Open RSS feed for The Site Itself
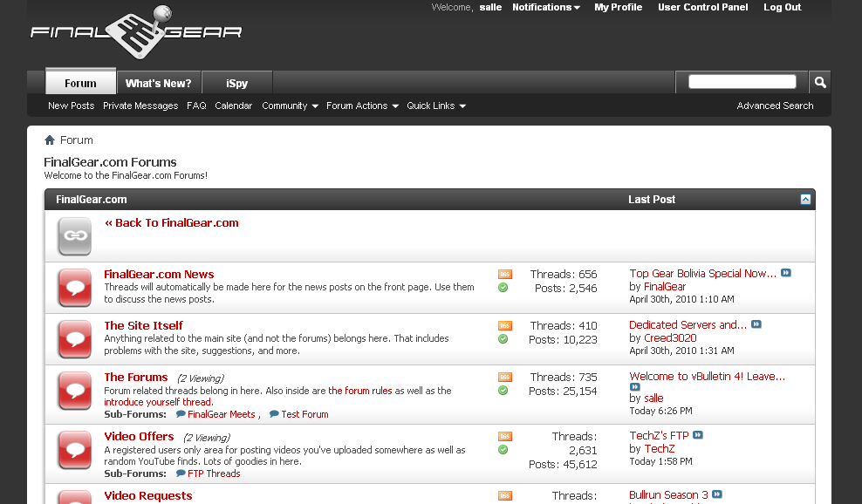Screen dimensions: 862x504 504,326
